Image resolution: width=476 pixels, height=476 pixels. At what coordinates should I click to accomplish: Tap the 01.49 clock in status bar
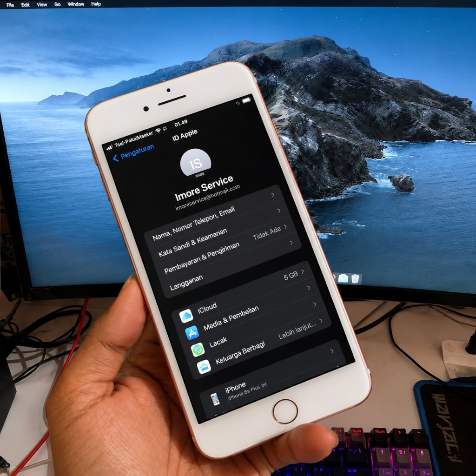tap(181, 123)
